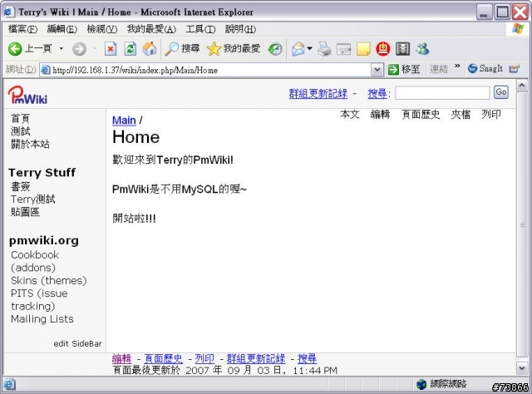Click the Mail envelope toolbar icon
The width and height of the screenshot is (532, 394).
(x=298, y=49)
